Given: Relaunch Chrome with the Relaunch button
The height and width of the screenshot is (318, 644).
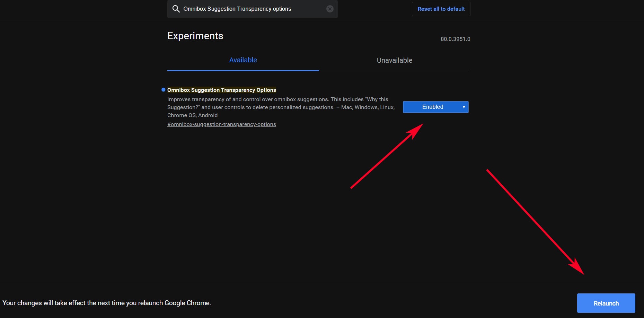Looking at the screenshot, I should click(x=606, y=303).
